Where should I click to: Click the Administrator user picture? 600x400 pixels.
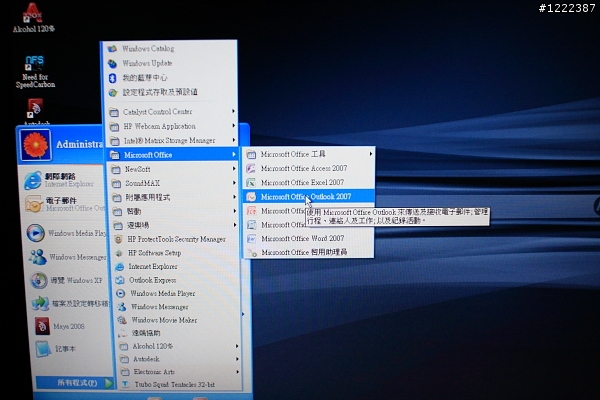(x=36, y=145)
